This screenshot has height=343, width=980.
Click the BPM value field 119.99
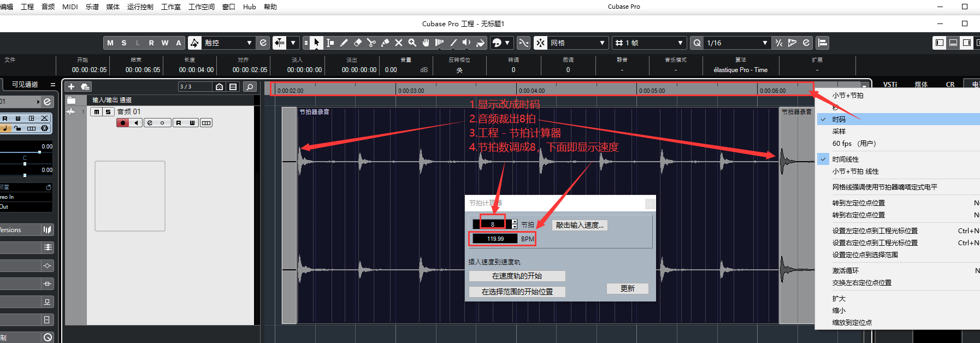[x=495, y=239]
